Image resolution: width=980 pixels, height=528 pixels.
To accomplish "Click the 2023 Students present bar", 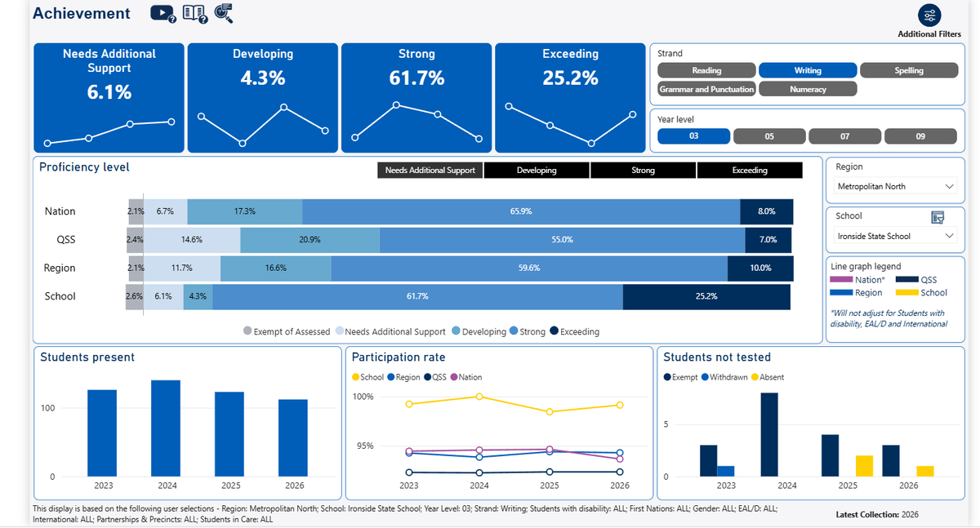I will pyautogui.click(x=102, y=433).
